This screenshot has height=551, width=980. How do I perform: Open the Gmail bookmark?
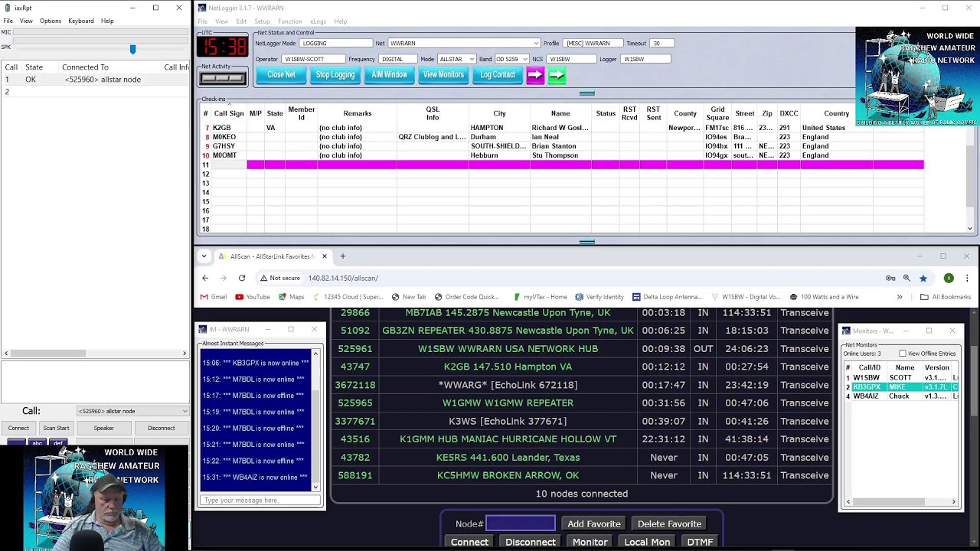pyautogui.click(x=214, y=297)
